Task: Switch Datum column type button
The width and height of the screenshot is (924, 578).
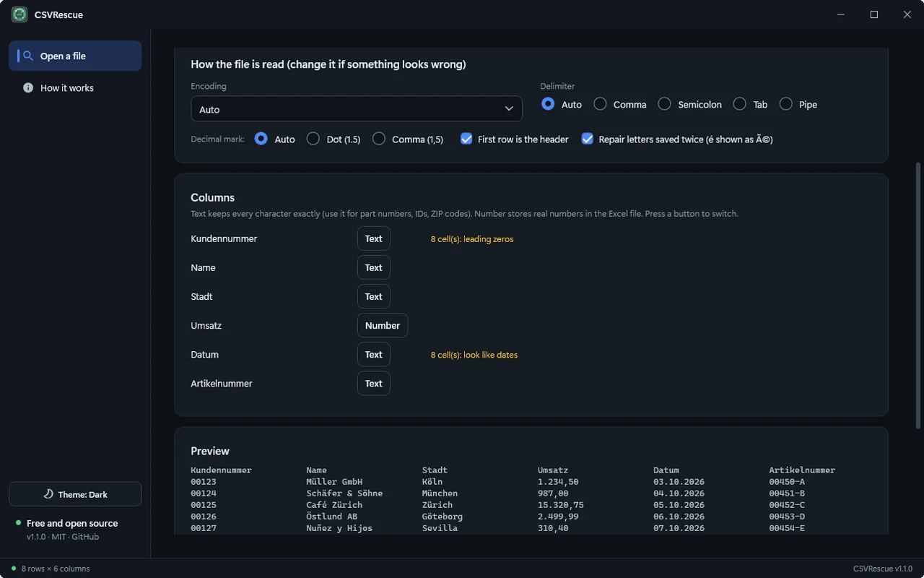Action: (x=374, y=354)
